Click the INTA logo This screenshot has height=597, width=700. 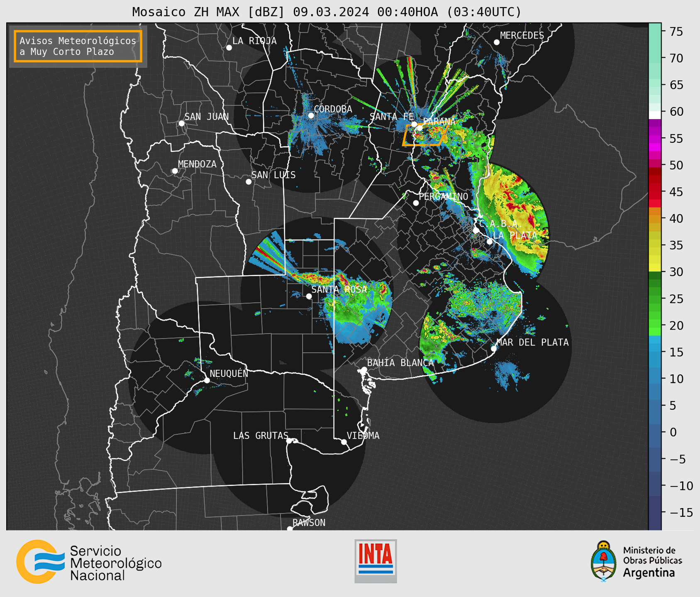coord(376,561)
